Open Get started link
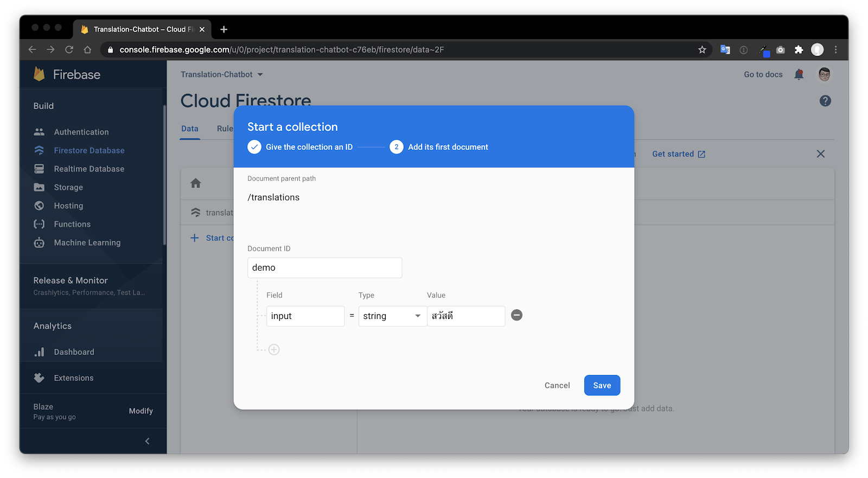 pyautogui.click(x=679, y=154)
